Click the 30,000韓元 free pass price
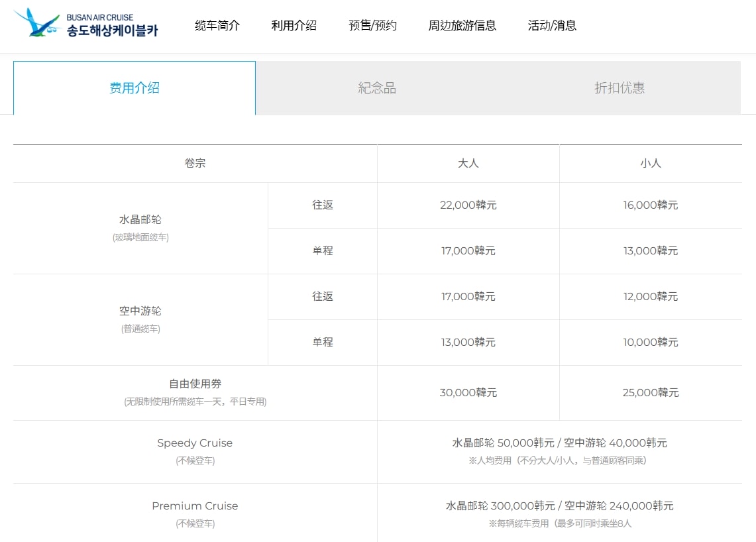The width and height of the screenshot is (756, 542). click(x=468, y=392)
